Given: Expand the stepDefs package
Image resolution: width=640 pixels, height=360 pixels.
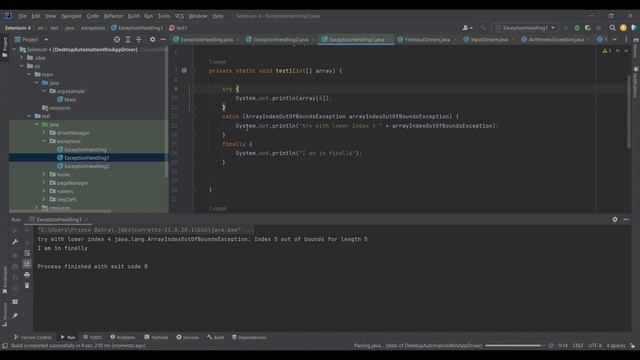Looking at the screenshot, I should [44, 199].
